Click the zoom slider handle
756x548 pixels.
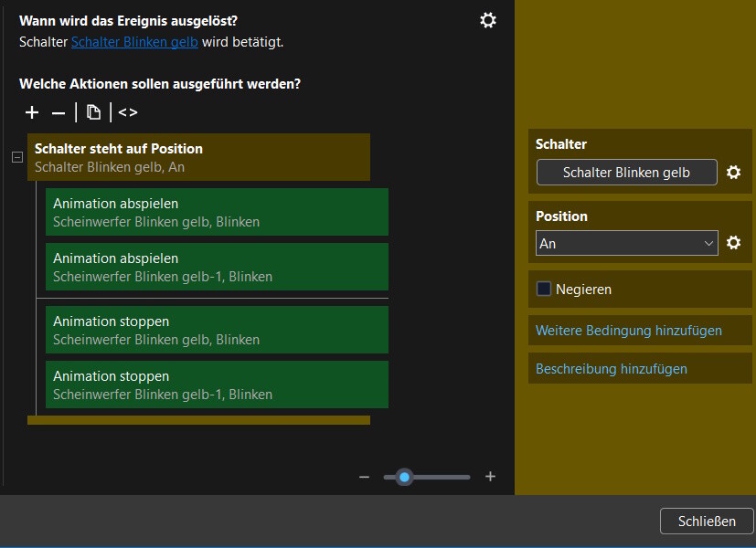pyautogui.click(x=404, y=477)
